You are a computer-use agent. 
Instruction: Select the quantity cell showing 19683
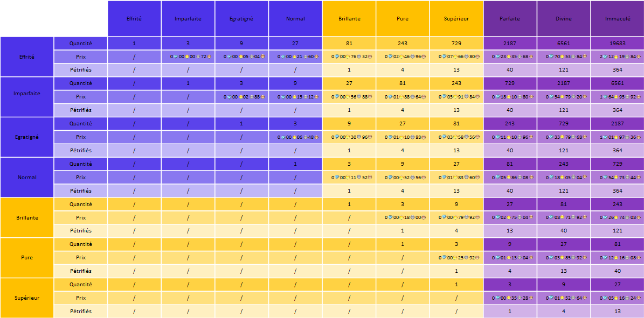pyautogui.click(x=617, y=43)
